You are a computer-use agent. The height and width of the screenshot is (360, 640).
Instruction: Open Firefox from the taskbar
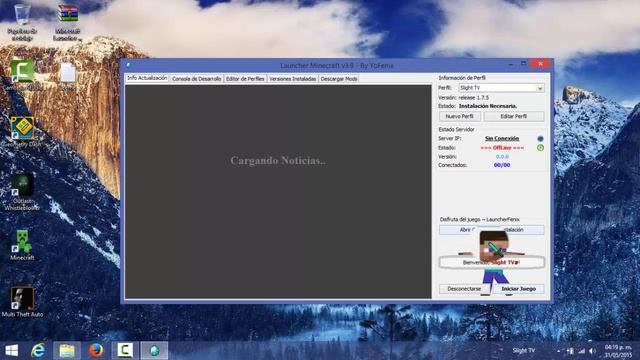click(x=96, y=351)
